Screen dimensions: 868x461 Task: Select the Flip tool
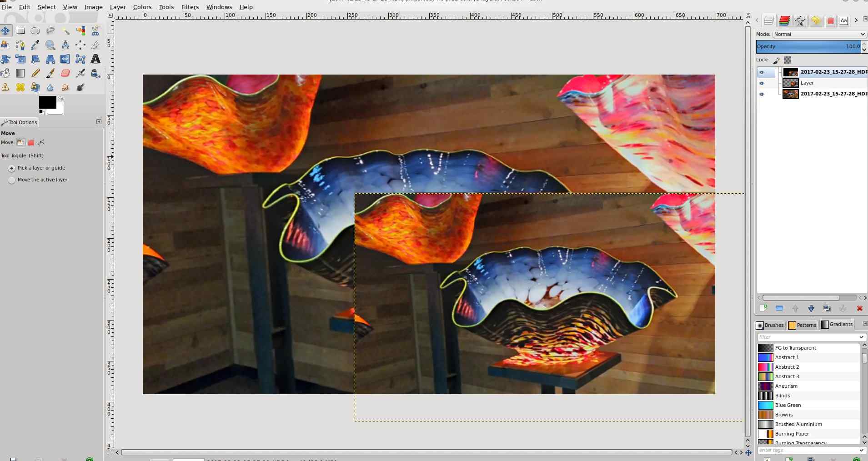pos(65,59)
